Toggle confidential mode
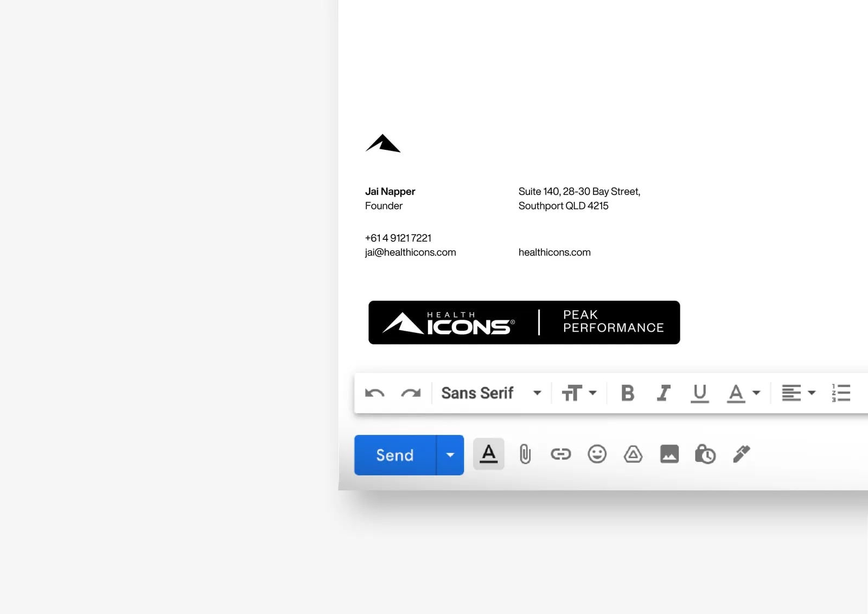868x614 pixels. (x=705, y=454)
